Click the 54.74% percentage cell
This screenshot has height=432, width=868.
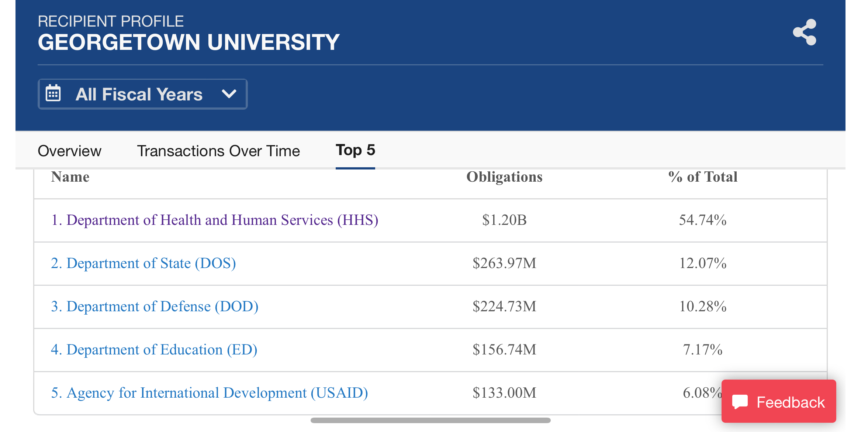point(703,220)
